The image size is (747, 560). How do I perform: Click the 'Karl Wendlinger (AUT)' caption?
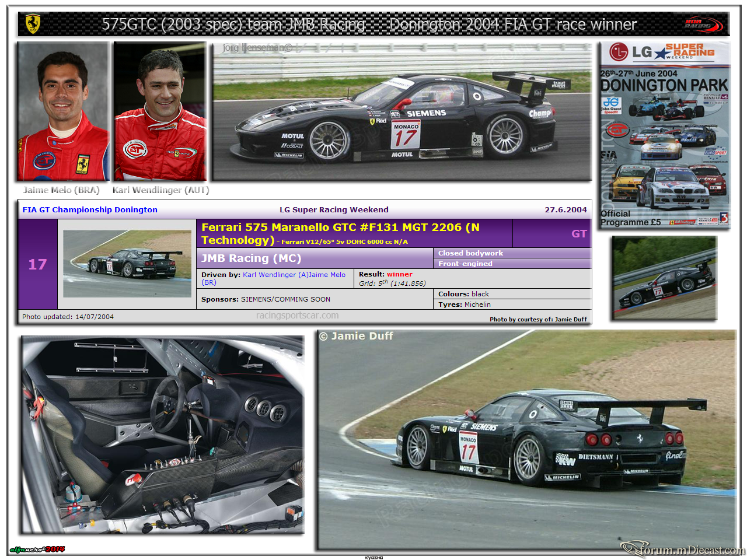tap(160, 190)
